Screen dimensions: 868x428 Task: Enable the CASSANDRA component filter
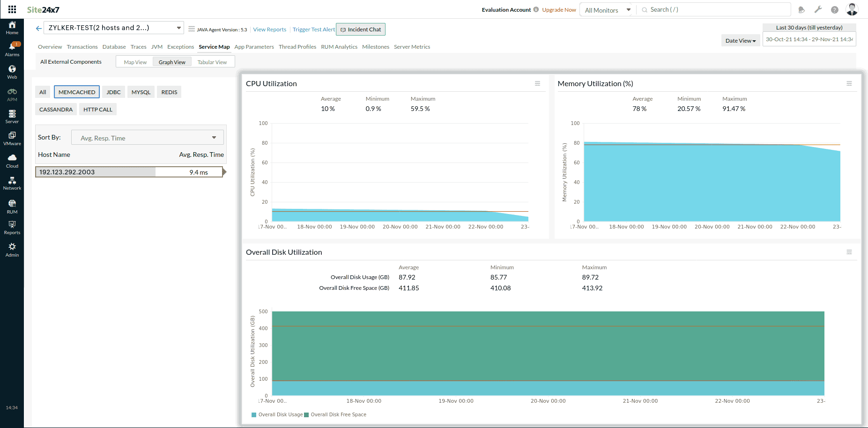click(55, 109)
